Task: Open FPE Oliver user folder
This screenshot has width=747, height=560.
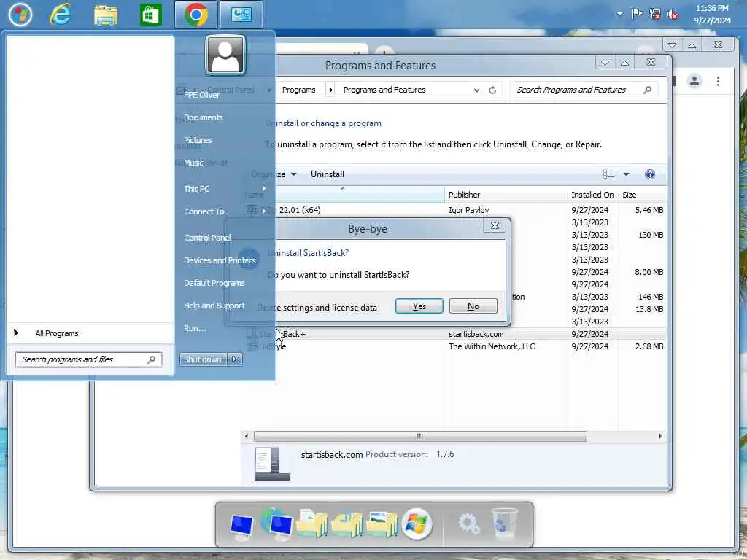Action: point(201,95)
